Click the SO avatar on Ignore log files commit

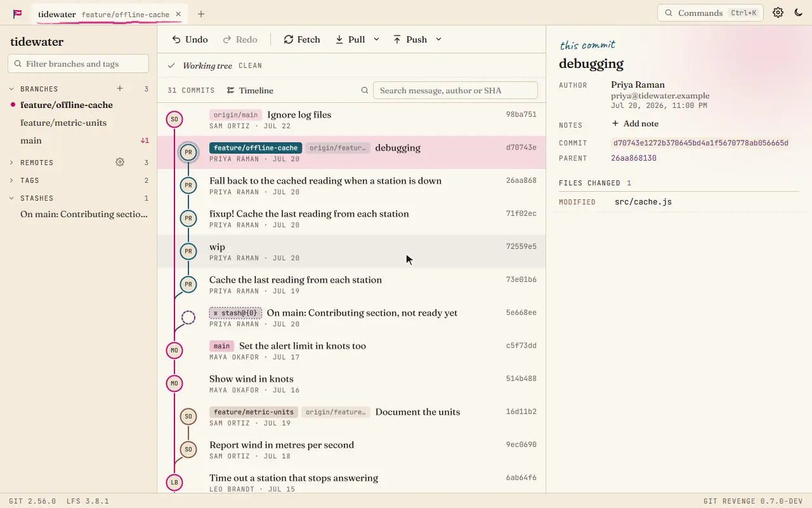(174, 119)
